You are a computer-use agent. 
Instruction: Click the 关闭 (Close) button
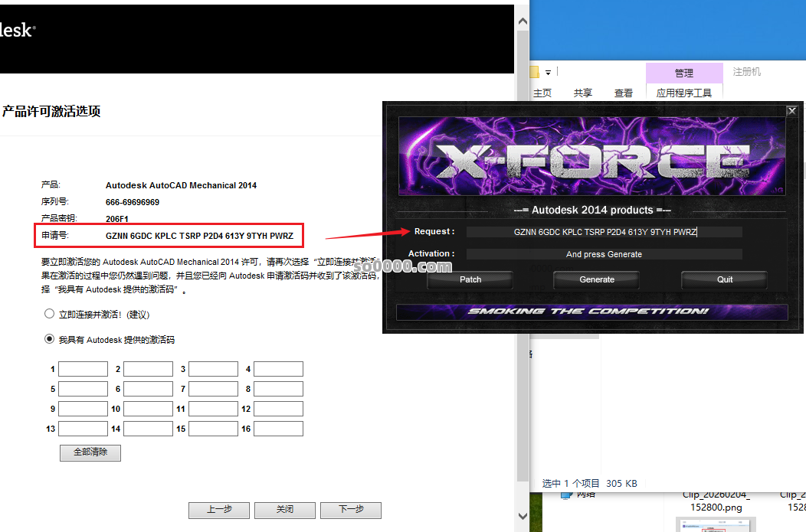tap(285, 510)
